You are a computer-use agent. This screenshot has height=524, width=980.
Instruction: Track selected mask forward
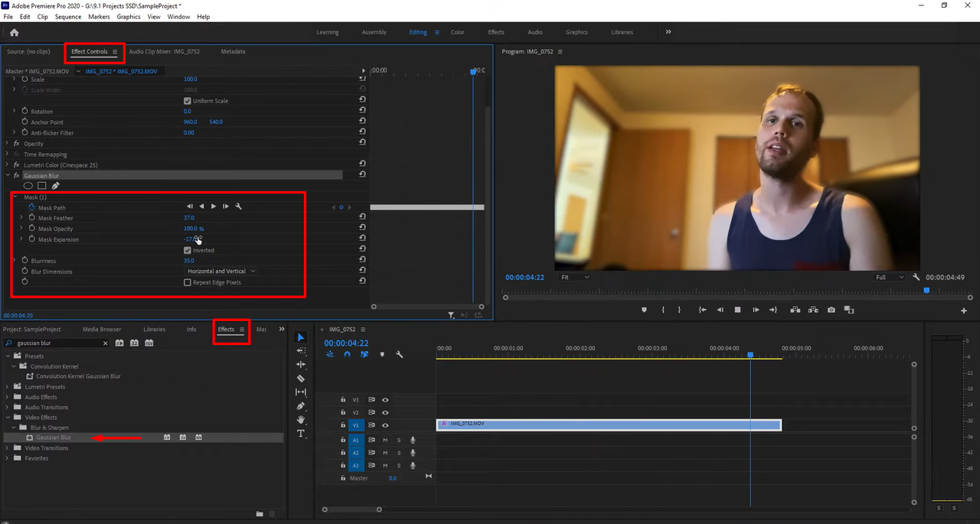click(214, 207)
